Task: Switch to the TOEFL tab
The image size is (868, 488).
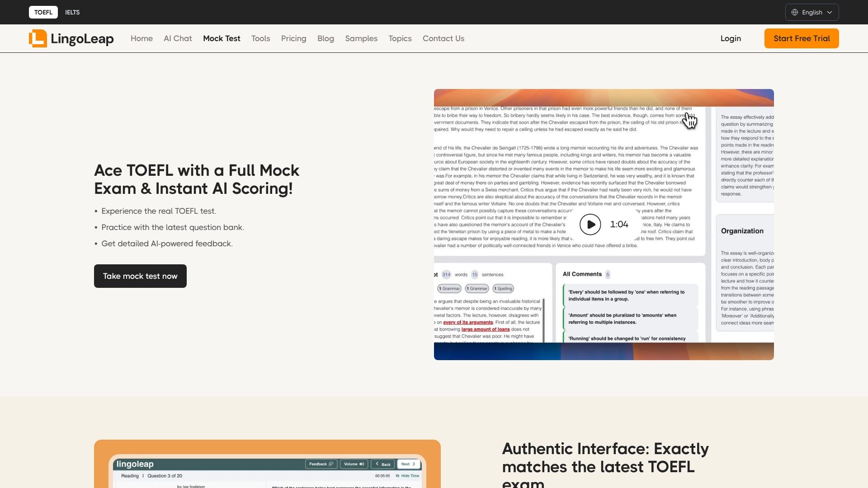Action: pyautogui.click(x=43, y=12)
